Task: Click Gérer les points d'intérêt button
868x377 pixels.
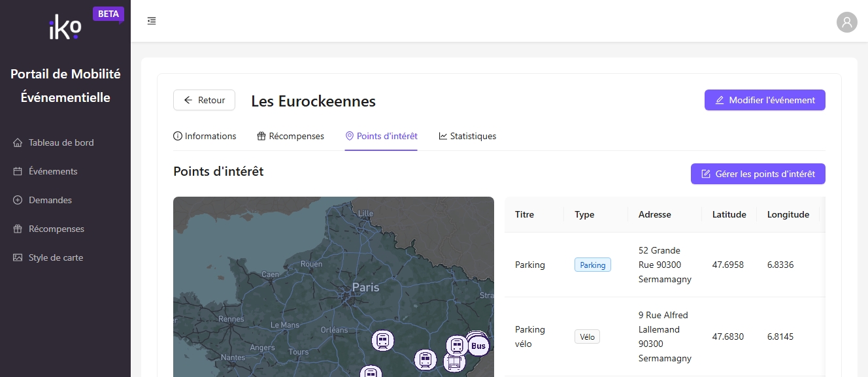Action: [x=758, y=174]
